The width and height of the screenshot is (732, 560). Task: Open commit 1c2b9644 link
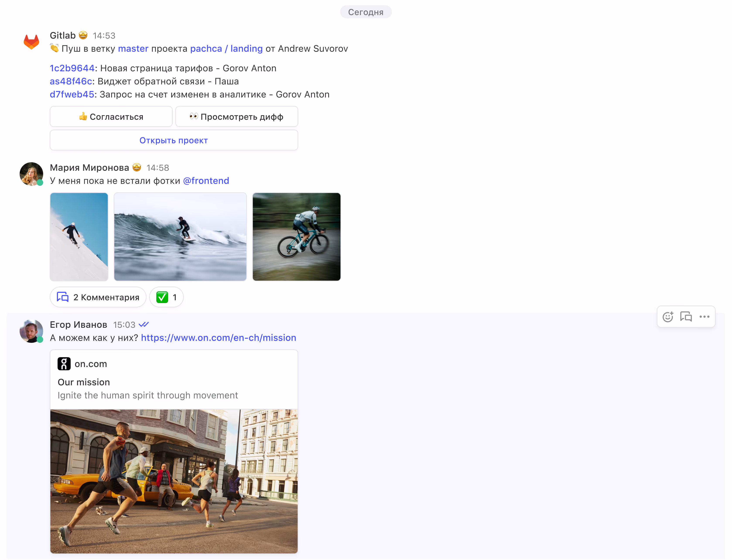click(x=72, y=68)
